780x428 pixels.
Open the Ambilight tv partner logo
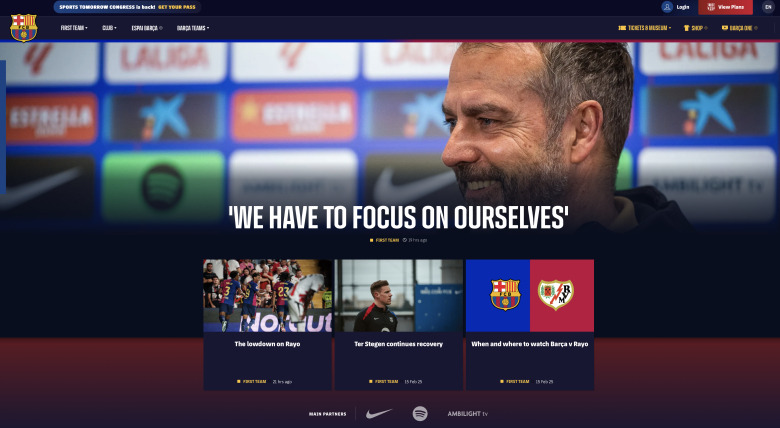click(468, 414)
